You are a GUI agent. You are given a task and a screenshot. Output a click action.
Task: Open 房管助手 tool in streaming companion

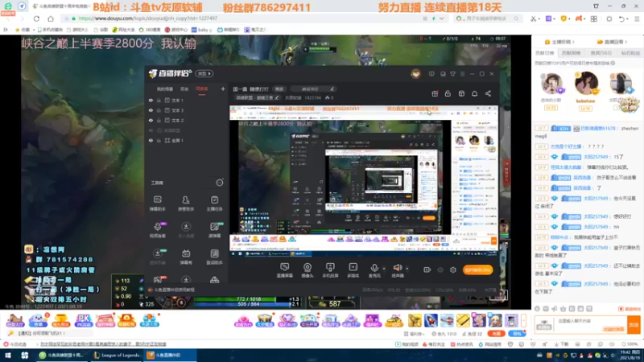click(186, 204)
